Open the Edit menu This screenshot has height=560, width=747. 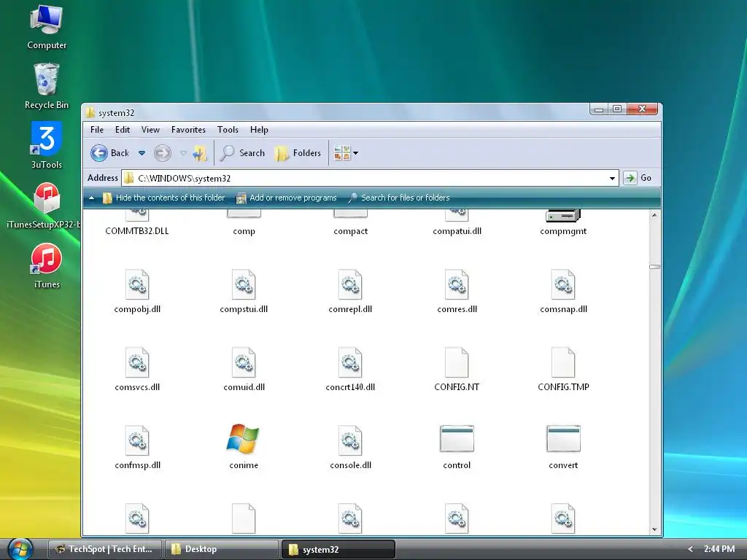coord(122,130)
